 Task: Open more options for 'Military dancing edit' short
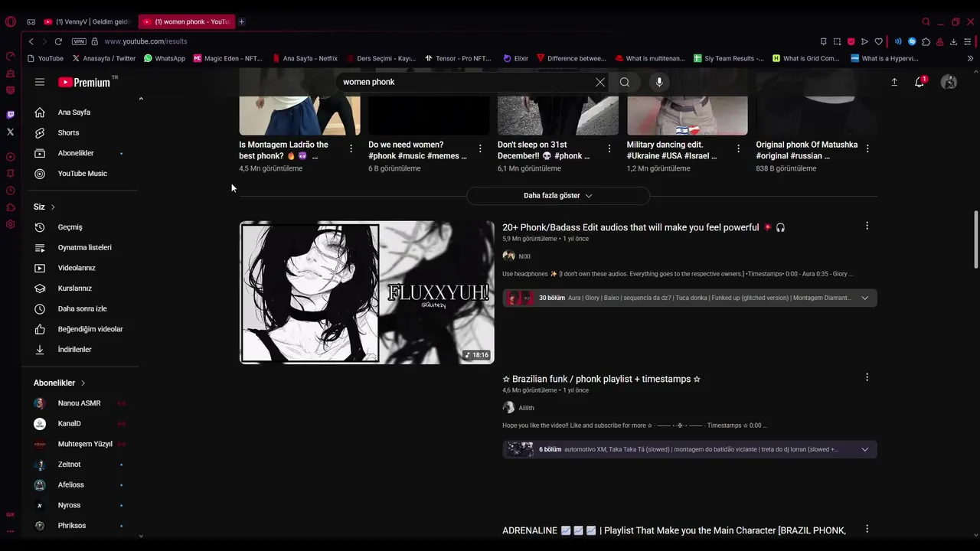[x=739, y=148]
